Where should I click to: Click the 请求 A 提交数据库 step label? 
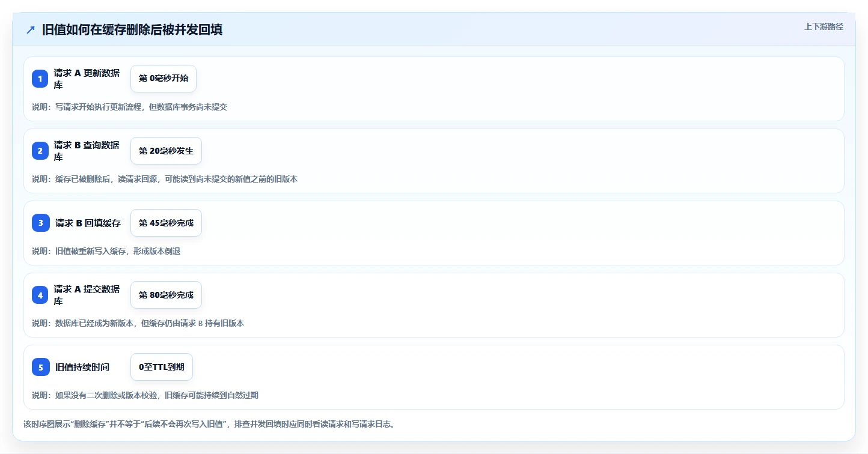(x=87, y=295)
